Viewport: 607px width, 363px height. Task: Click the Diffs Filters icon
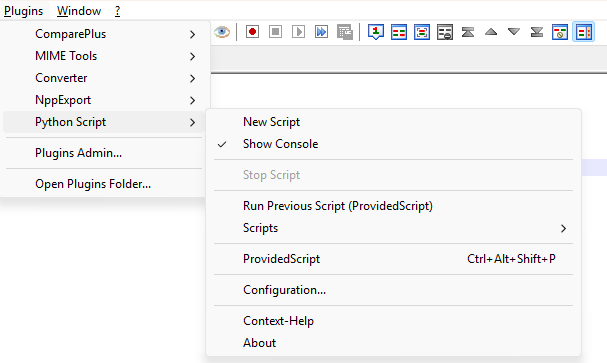[x=560, y=32]
